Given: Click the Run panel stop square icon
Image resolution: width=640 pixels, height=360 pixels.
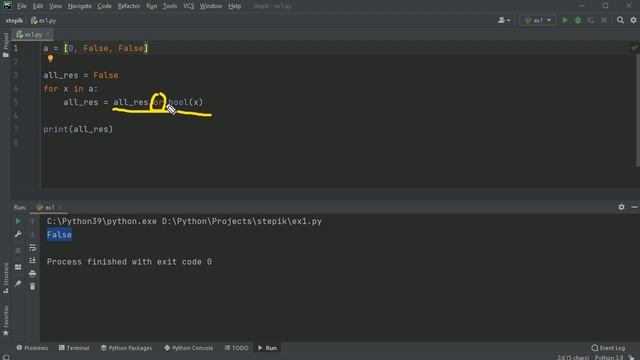Looking at the screenshot, I should [x=18, y=250].
